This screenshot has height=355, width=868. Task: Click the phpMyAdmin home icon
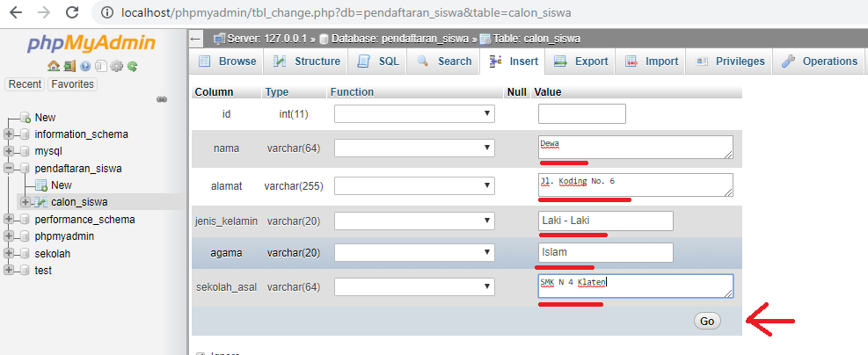[53, 66]
